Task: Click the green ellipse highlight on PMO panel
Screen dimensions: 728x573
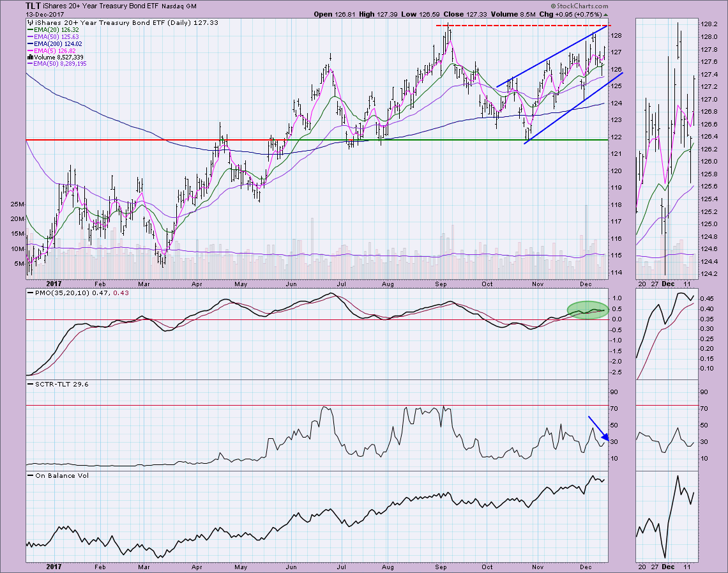Action: click(587, 310)
